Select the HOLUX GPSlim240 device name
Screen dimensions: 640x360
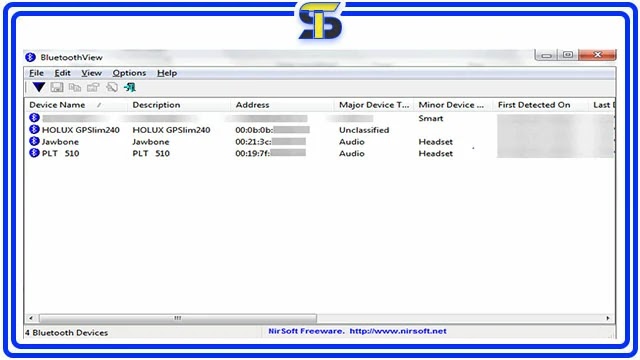point(81,130)
